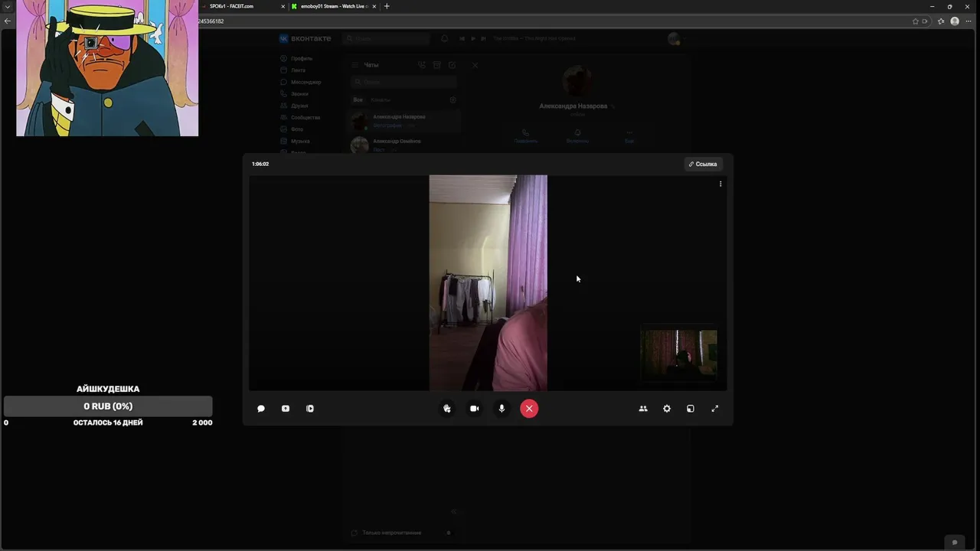Screen dimensions: 980x551
Task: Click the browser back arrow
Action: [x=8, y=21]
